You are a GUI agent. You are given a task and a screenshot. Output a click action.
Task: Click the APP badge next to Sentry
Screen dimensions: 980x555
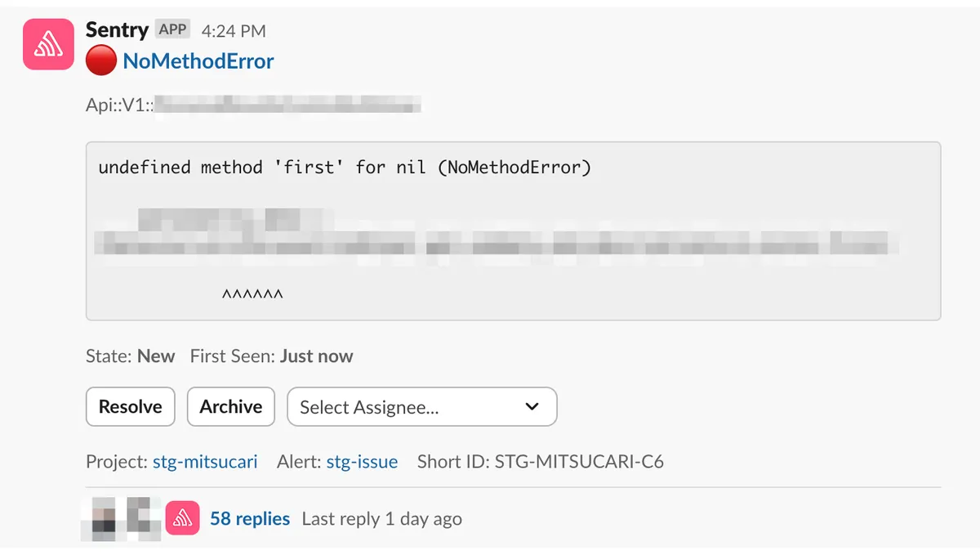[x=172, y=30]
